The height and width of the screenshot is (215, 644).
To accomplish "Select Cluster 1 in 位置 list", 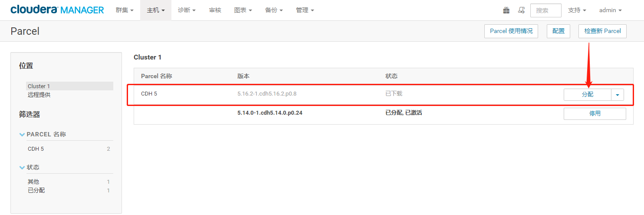I will (69, 86).
